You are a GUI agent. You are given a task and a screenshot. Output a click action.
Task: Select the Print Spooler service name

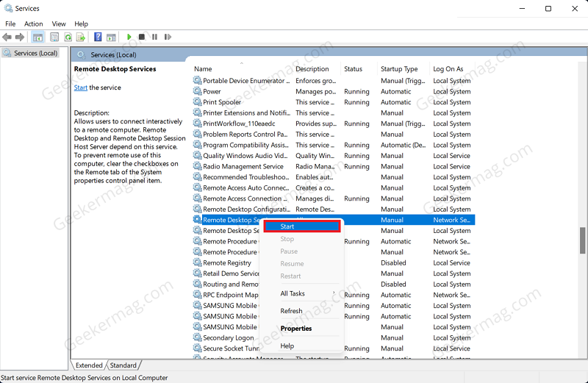tap(222, 102)
